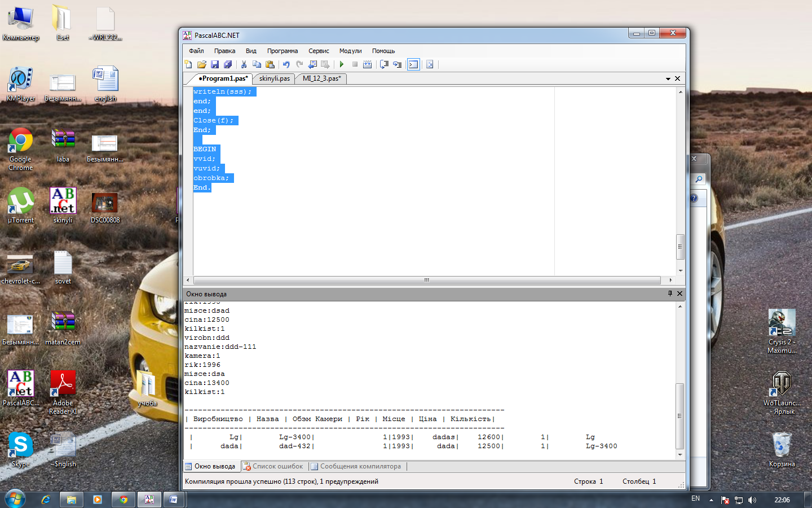The width and height of the screenshot is (812, 508).
Task: Switch to the MI_12_3.pas tab
Action: (321, 78)
